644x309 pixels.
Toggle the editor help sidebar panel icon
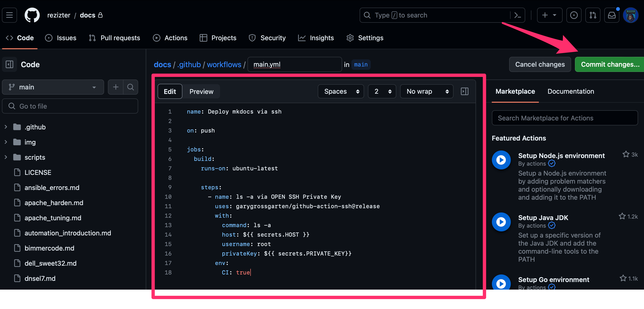tap(464, 91)
